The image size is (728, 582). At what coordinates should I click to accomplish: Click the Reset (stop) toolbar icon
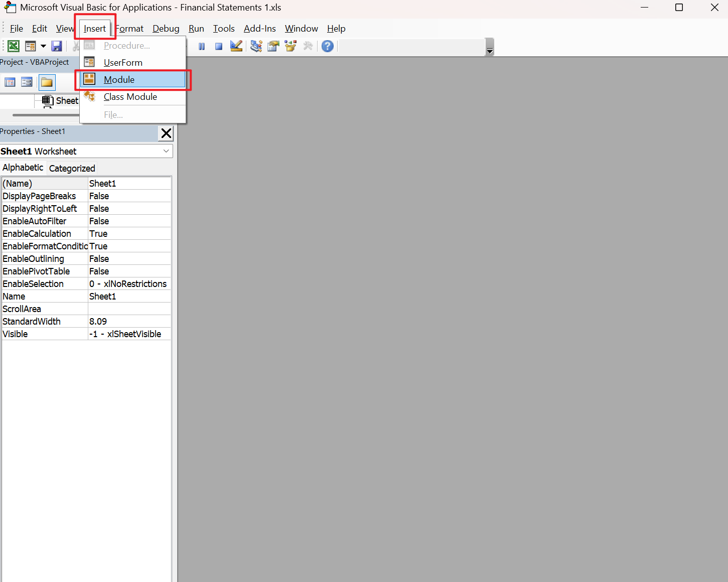pyautogui.click(x=219, y=46)
